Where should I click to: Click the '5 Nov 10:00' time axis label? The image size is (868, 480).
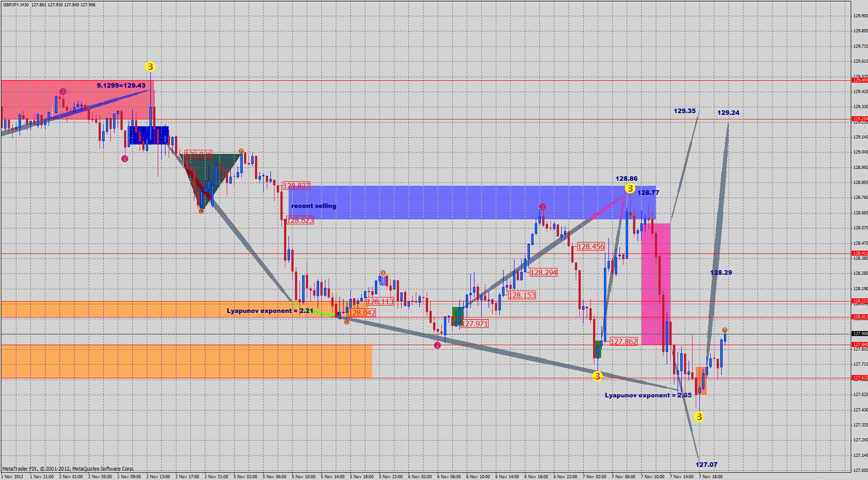tap(304, 476)
